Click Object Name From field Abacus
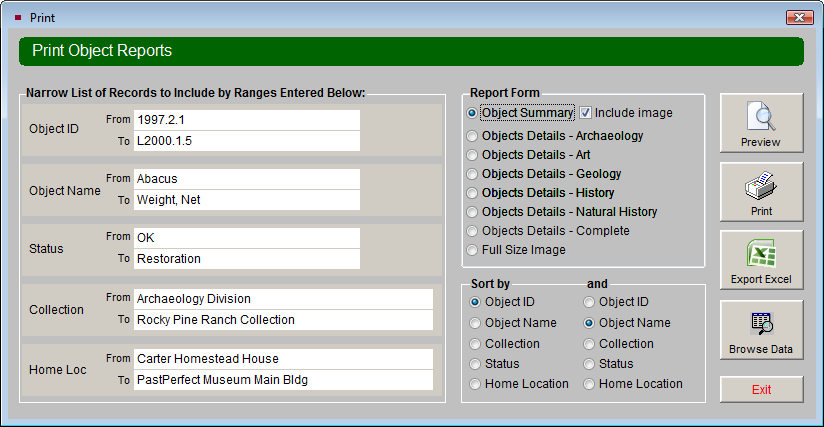Image resolution: width=824 pixels, height=427 pixels. [x=247, y=179]
